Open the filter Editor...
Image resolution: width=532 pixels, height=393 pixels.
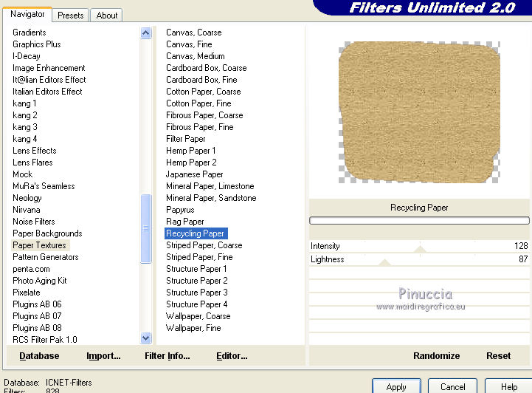232,355
